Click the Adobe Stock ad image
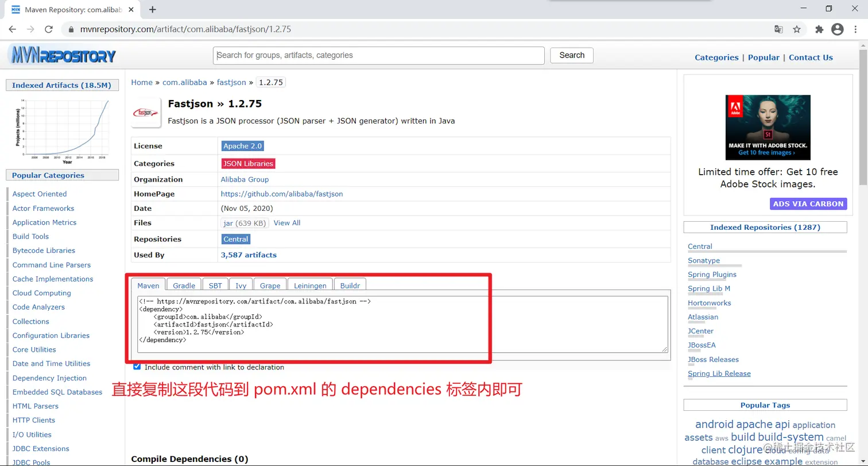The image size is (868, 466). [x=768, y=127]
